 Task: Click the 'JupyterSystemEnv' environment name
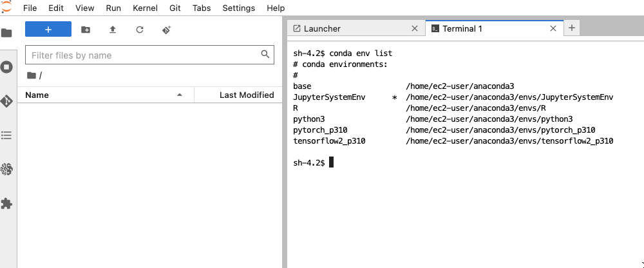pos(329,97)
